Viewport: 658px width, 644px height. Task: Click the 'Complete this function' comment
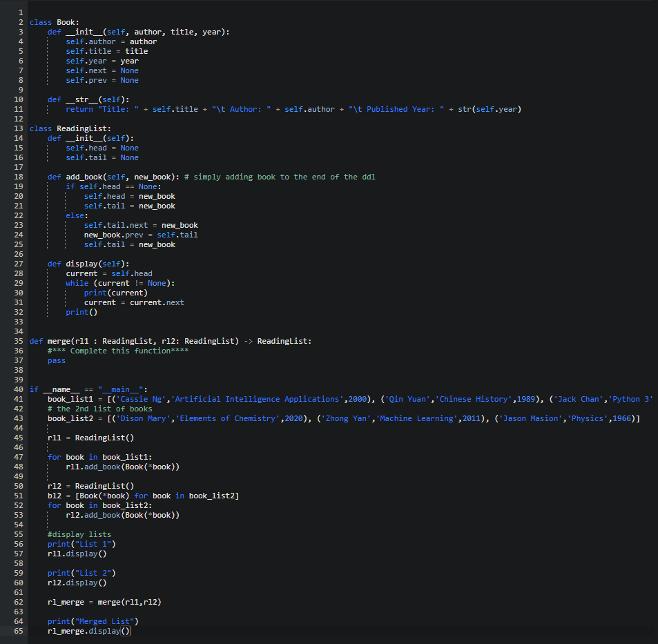coord(118,351)
